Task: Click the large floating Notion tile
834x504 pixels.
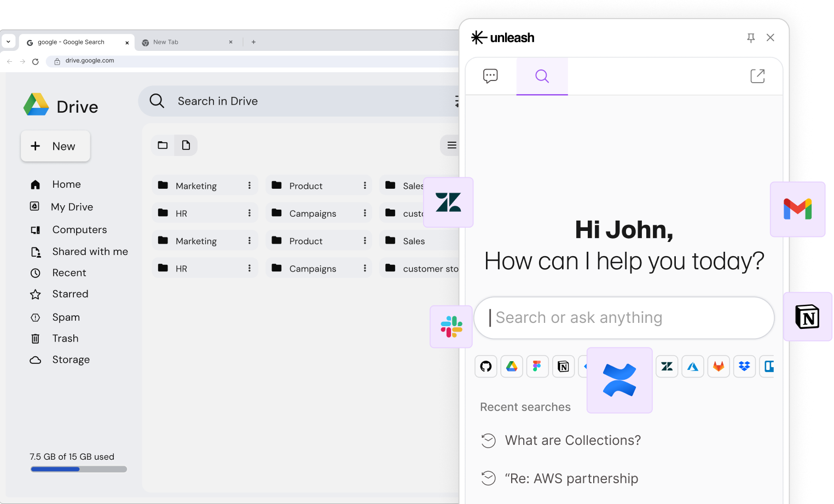Action: [808, 317]
